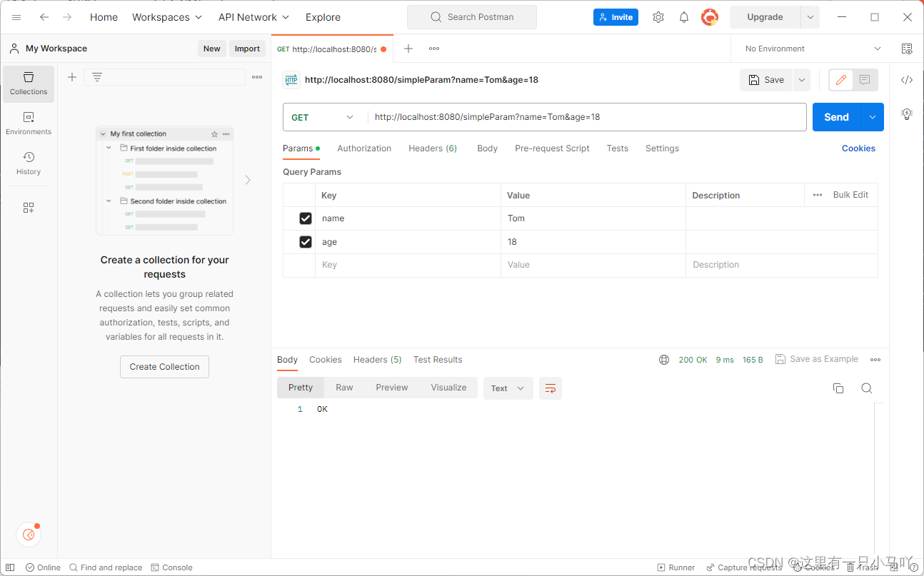Open response options three-dot menu
924x576 pixels.
875,360
